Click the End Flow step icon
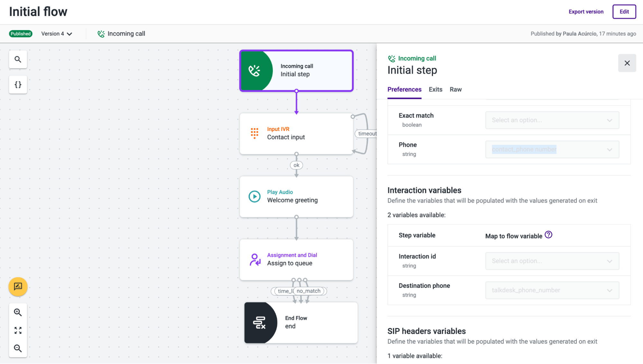Viewport: 643px width, 364px height. [259, 323]
